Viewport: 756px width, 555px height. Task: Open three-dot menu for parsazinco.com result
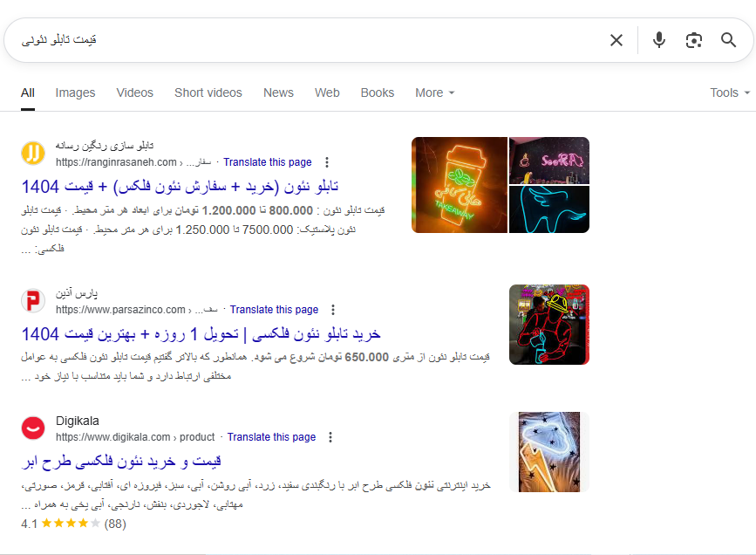pos(333,310)
